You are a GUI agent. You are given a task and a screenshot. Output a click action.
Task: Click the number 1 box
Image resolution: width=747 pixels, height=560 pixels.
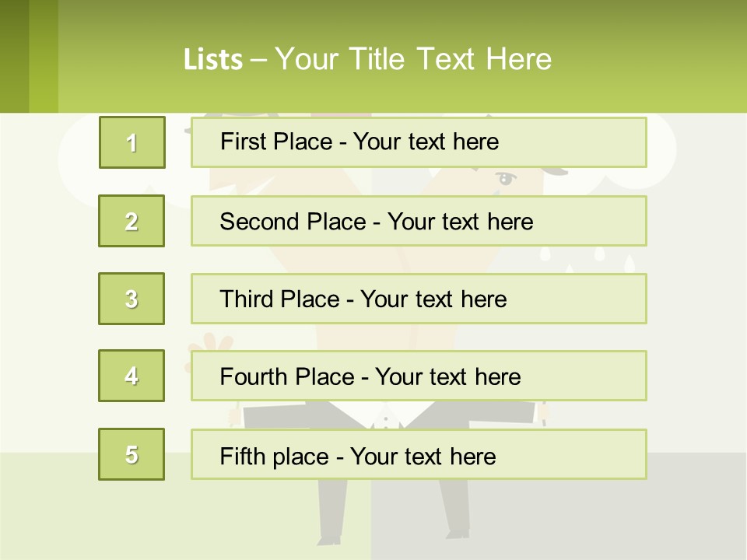(132, 142)
